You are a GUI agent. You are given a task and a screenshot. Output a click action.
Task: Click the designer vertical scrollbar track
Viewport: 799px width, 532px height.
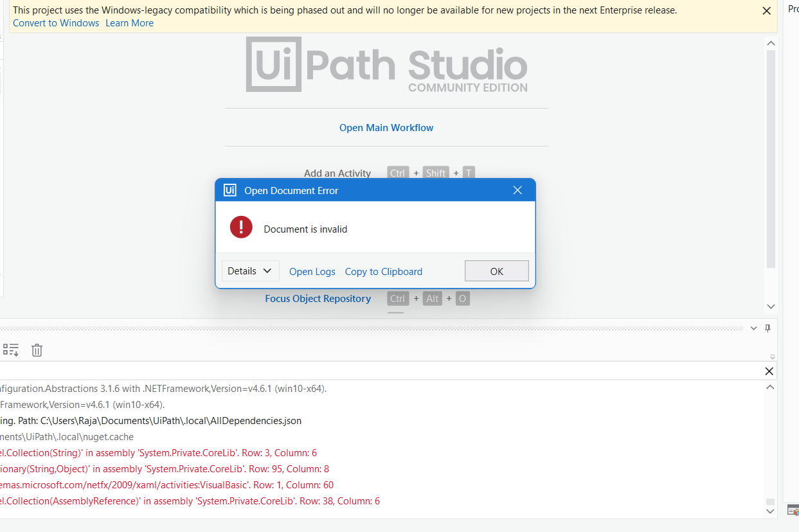tap(771, 161)
